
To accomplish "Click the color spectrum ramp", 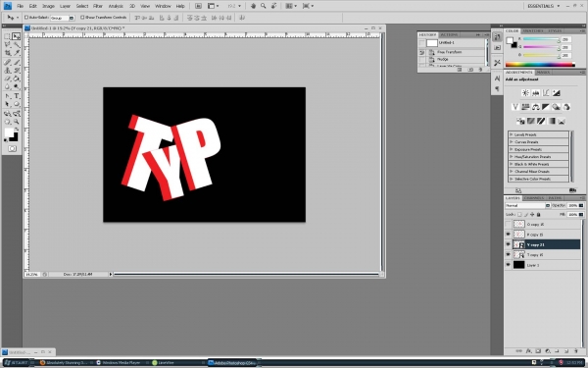I will (x=540, y=65).
